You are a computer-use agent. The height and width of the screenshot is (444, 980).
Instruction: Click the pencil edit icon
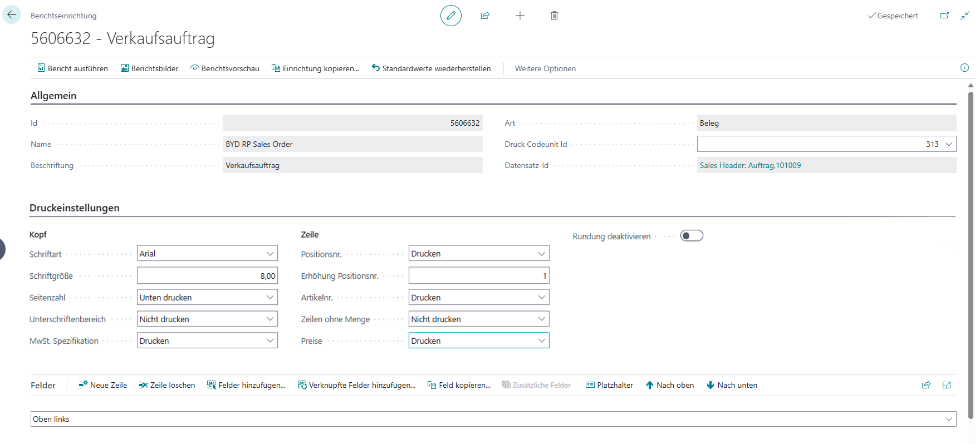pyautogui.click(x=450, y=16)
